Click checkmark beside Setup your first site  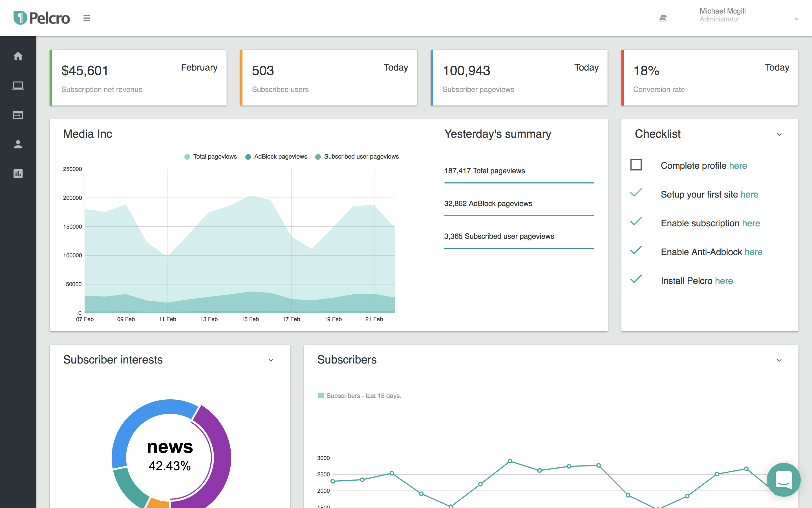pos(636,193)
